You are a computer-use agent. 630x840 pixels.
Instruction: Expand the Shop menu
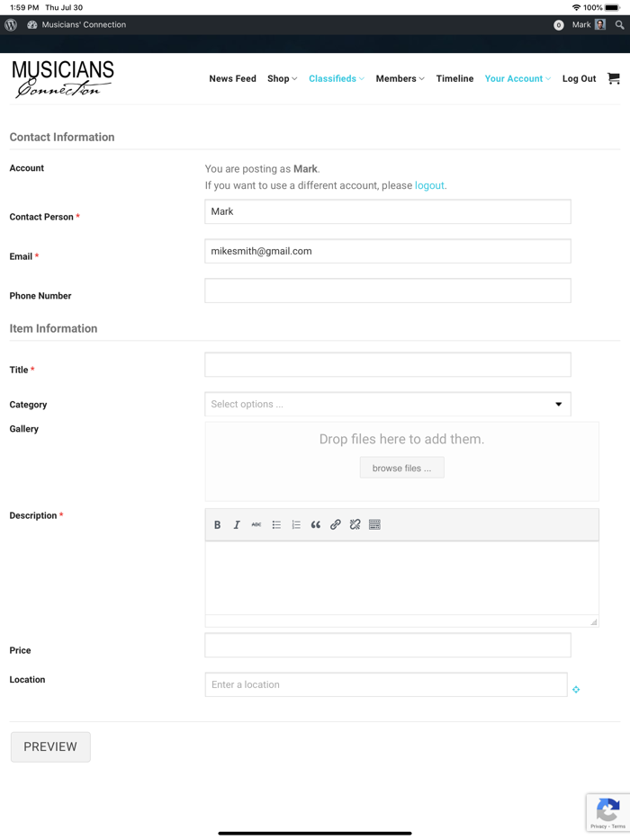pyautogui.click(x=282, y=79)
